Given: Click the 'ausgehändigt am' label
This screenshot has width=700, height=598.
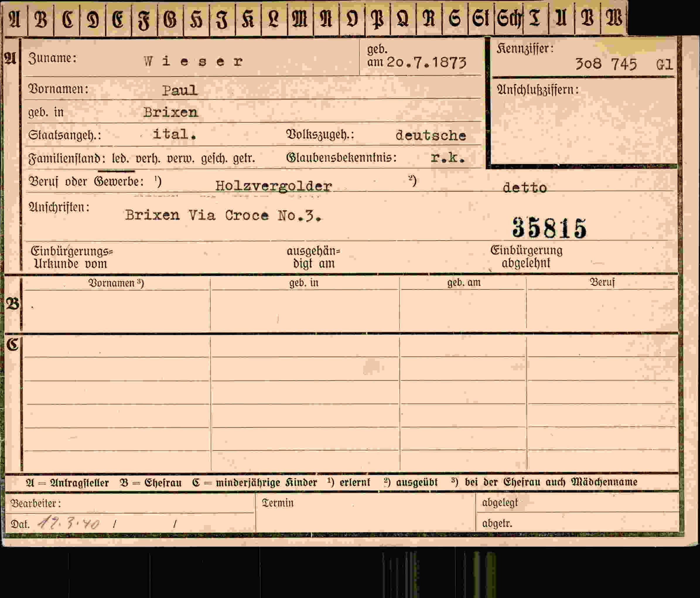Looking at the screenshot, I should tap(313, 257).
